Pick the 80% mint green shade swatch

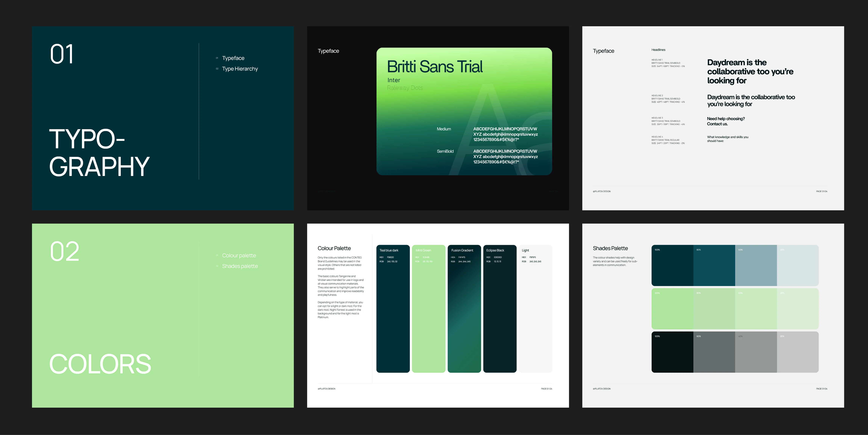click(x=714, y=308)
